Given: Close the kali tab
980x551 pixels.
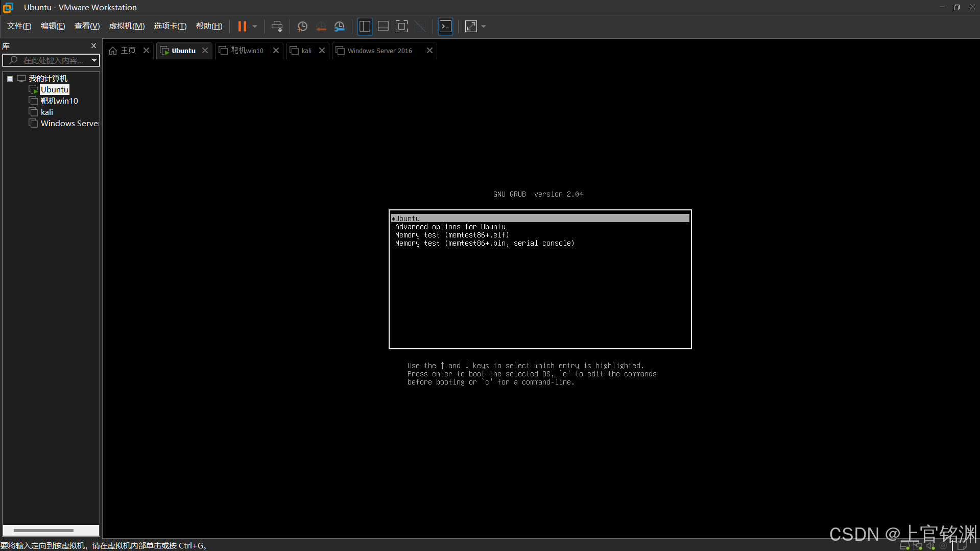Looking at the screenshot, I should [322, 51].
